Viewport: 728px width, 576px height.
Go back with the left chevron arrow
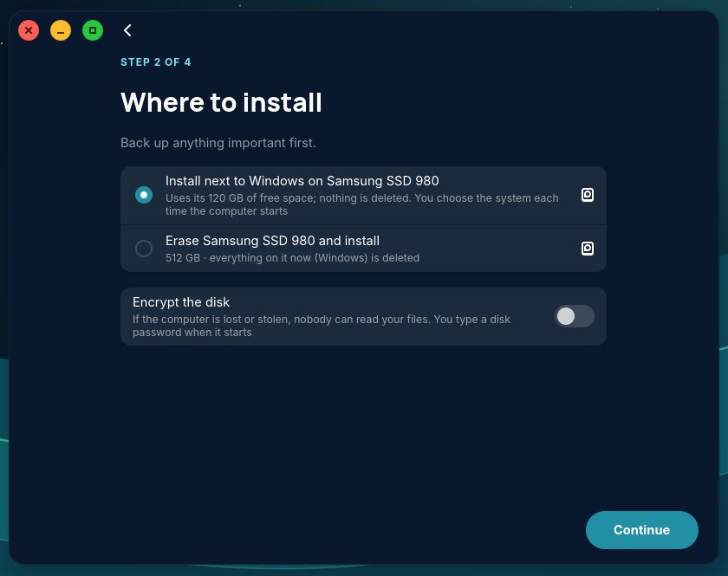click(127, 30)
